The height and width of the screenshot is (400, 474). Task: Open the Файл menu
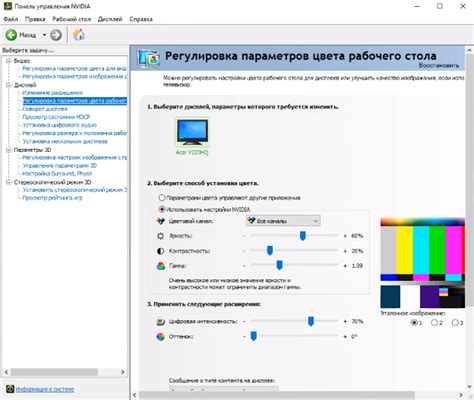point(11,19)
